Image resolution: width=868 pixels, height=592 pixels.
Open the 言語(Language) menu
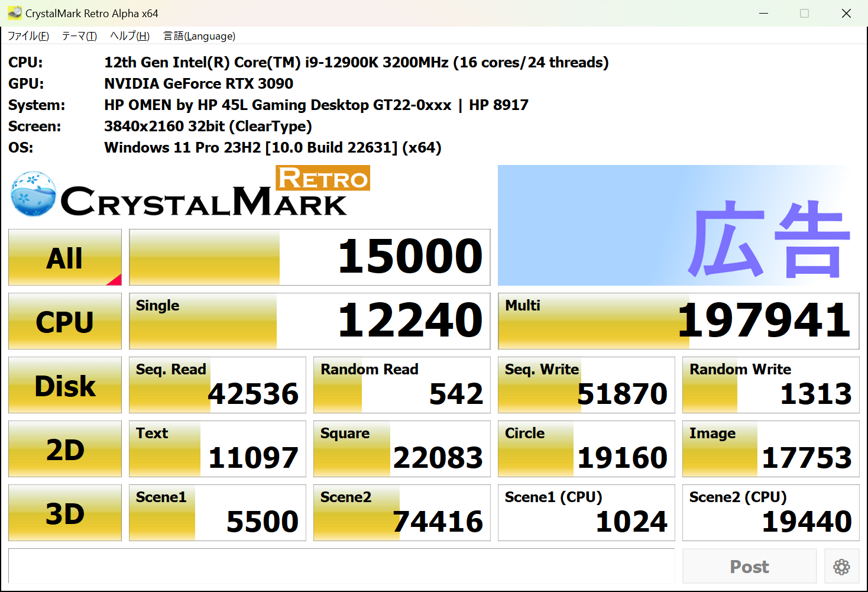click(x=199, y=36)
